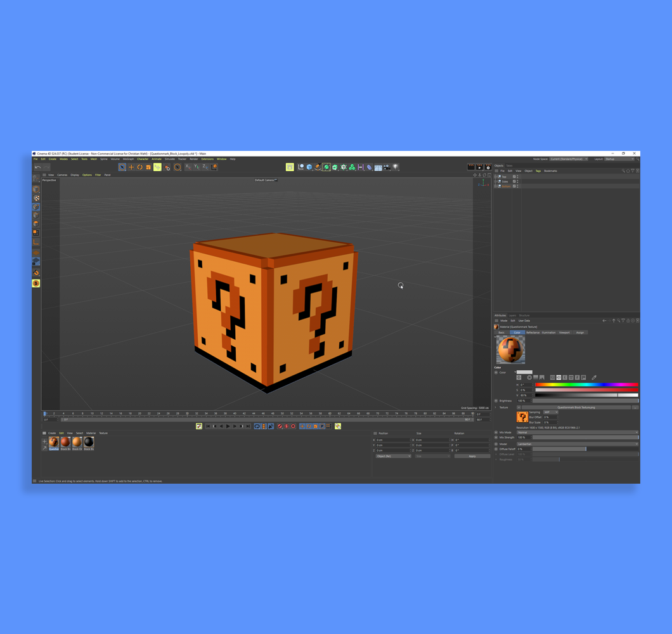
Task: Open the Sampling MIP dropdown
Action: pyautogui.click(x=551, y=412)
